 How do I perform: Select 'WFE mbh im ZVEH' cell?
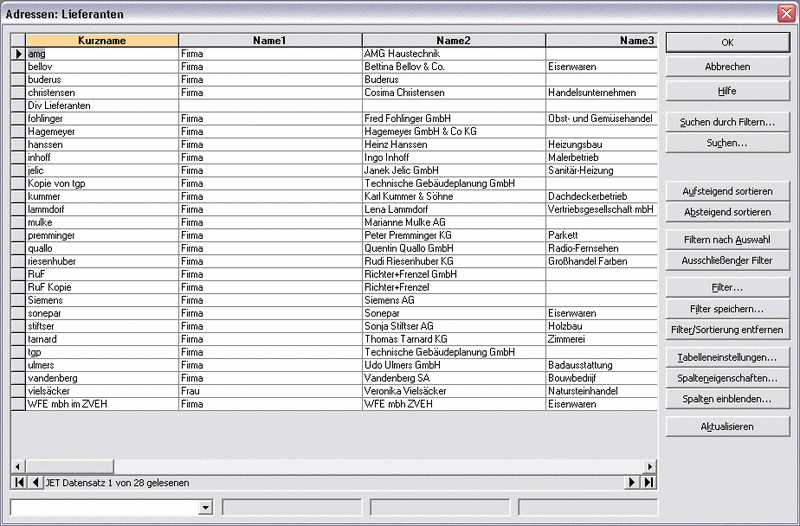click(x=102, y=404)
